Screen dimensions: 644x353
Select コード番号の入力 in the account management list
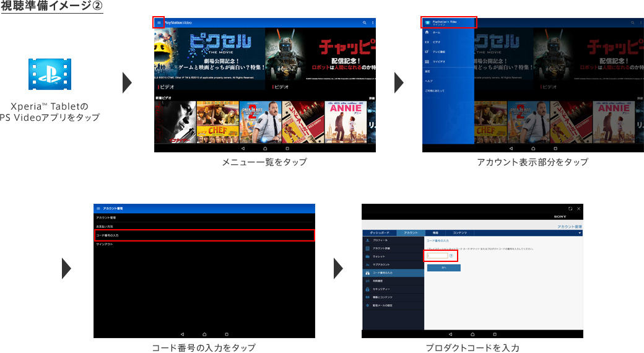pyautogui.click(x=204, y=235)
